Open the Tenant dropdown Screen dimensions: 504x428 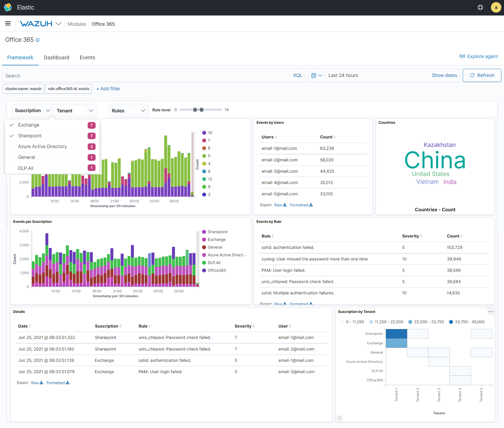(74, 110)
